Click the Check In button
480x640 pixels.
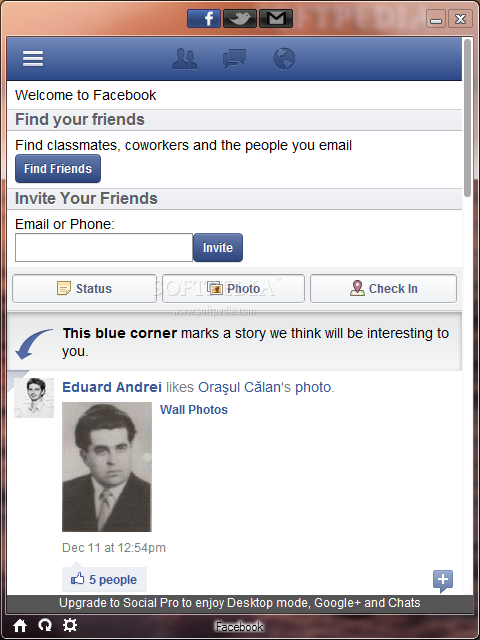[x=383, y=289]
